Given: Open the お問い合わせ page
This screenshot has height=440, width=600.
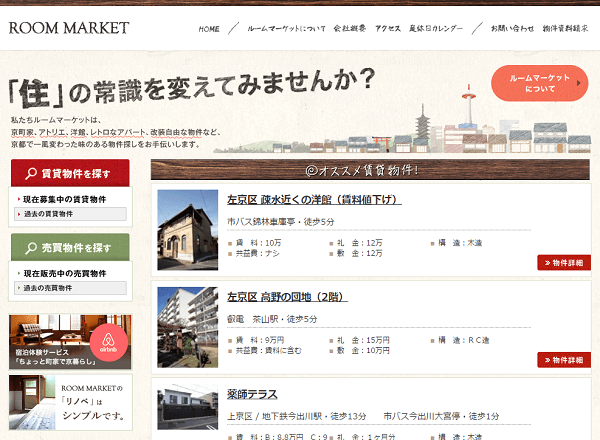Looking at the screenshot, I should (512, 28).
